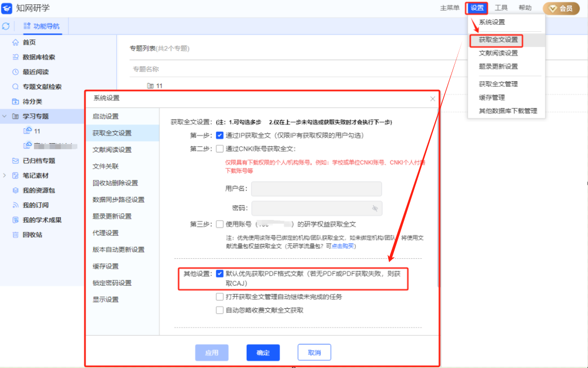Click the 取消 button
Image resolution: width=588 pixels, height=368 pixels.
click(314, 353)
